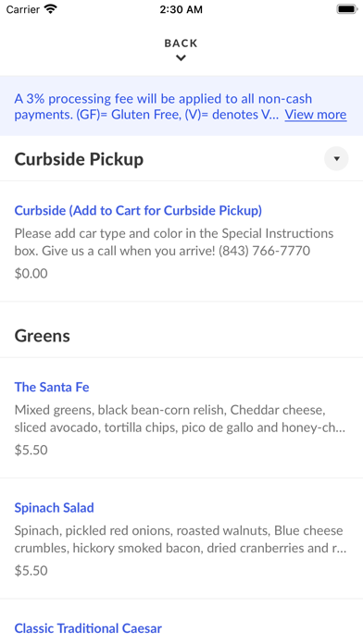The image size is (363, 644).
Task: Click the 2:30 AM clock
Action: 181,9
